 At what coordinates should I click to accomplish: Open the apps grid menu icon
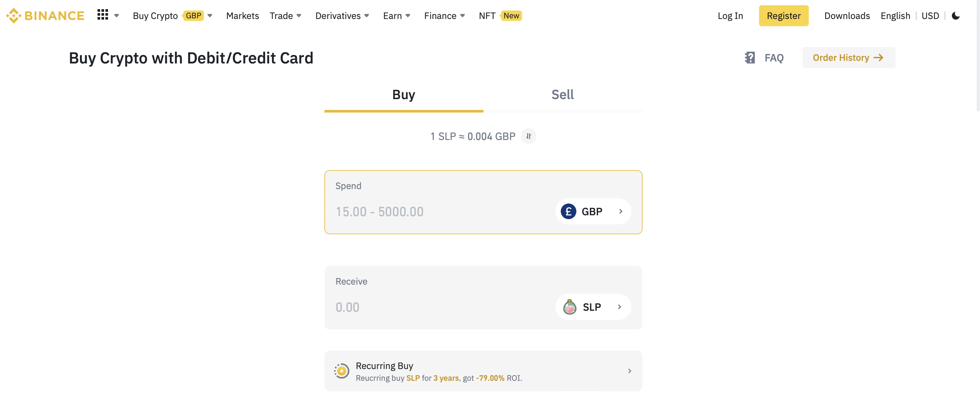[x=103, y=15]
